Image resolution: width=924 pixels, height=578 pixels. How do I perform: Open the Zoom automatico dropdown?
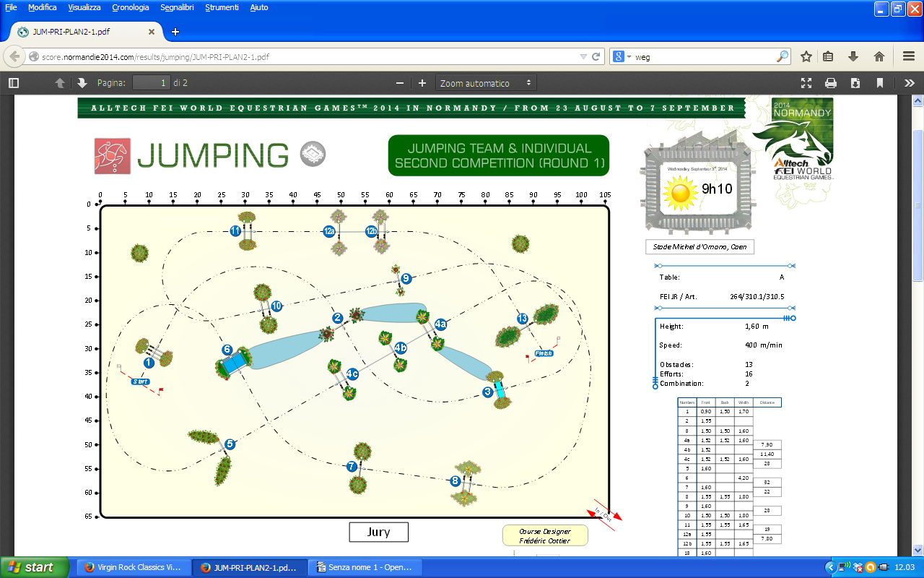(x=487, y=83)
